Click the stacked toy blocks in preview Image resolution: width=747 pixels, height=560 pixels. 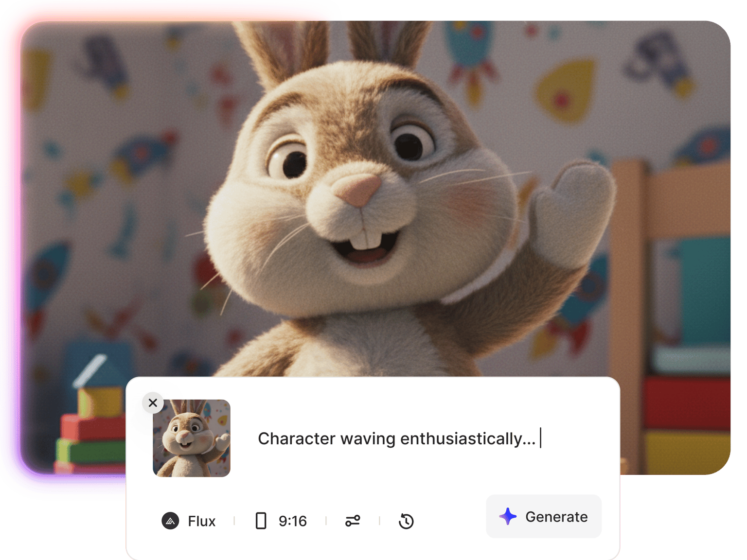[92, 428]
